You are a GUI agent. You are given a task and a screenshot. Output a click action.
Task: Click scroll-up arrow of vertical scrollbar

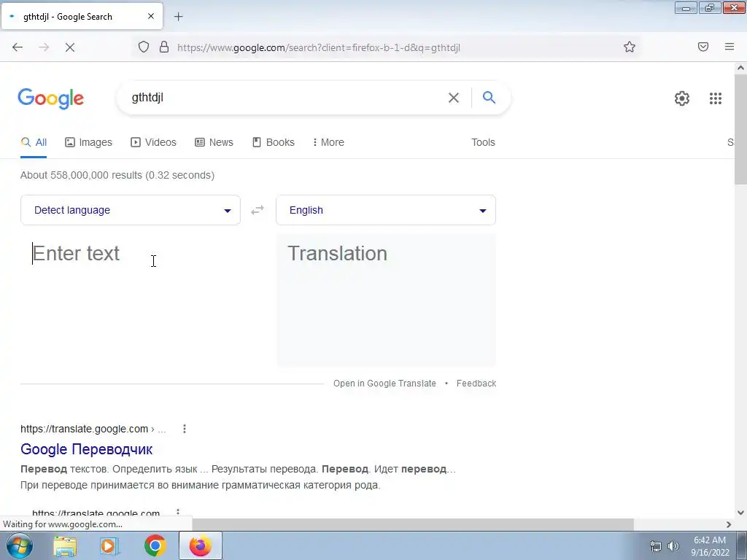click(741, 68)
